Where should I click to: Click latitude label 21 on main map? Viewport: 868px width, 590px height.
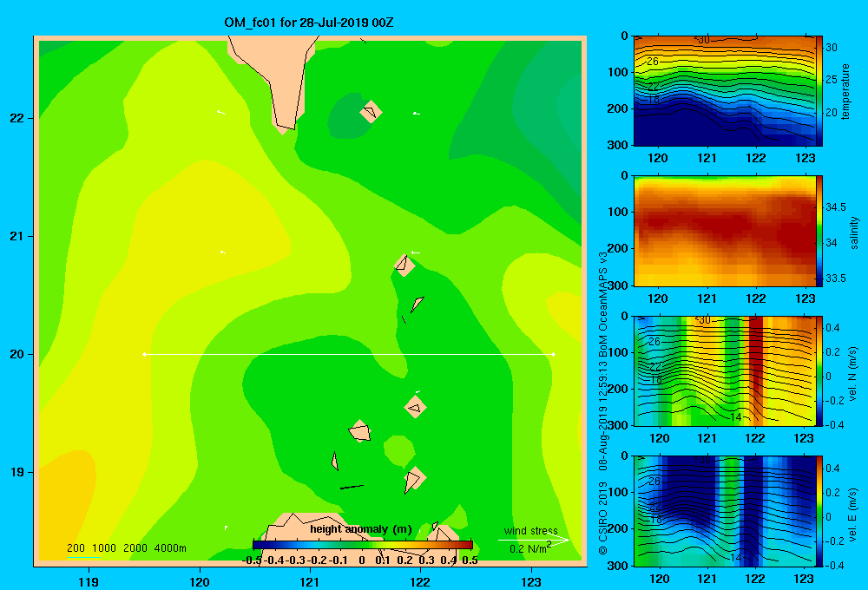[x=17, y=236]
